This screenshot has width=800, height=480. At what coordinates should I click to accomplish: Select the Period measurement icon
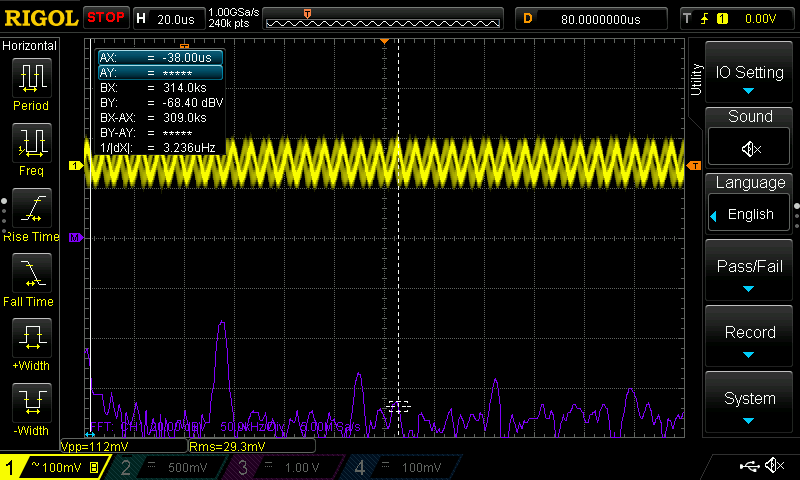(x=31, y=78)
